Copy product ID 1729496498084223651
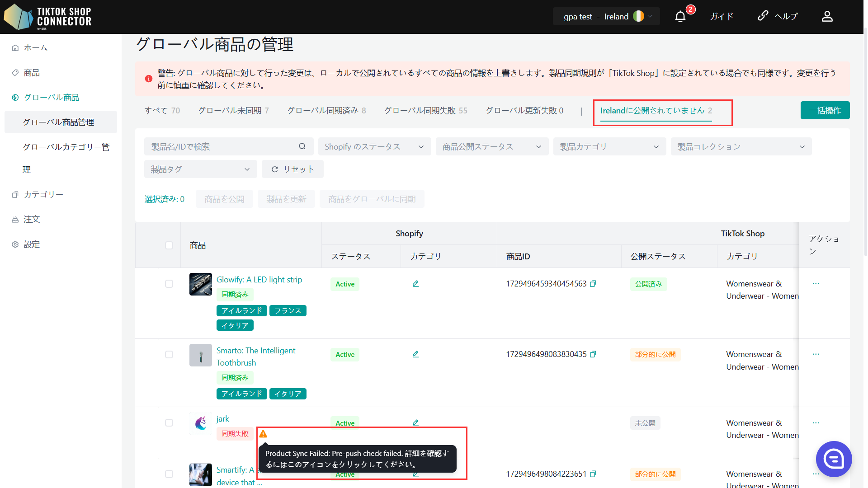The width and height of the screenshot is (868, 488). [593, 474]
